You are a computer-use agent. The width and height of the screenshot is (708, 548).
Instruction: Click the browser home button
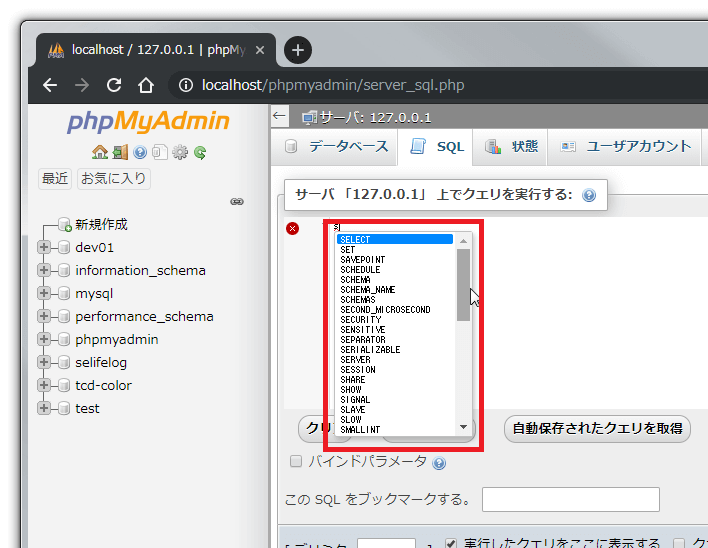[146, 85]
